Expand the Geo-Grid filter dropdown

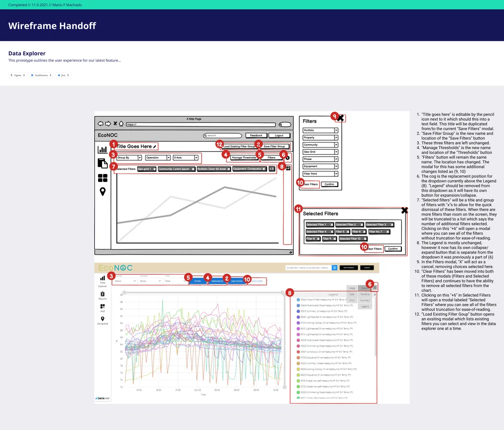320,152
